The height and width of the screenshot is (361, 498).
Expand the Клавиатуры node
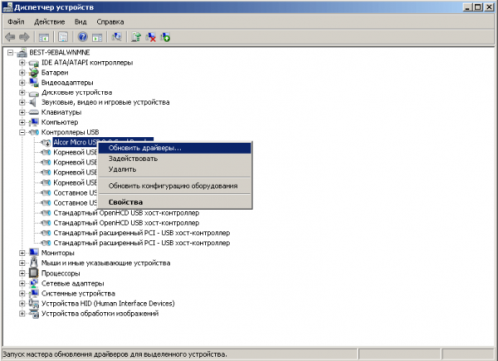22,112
